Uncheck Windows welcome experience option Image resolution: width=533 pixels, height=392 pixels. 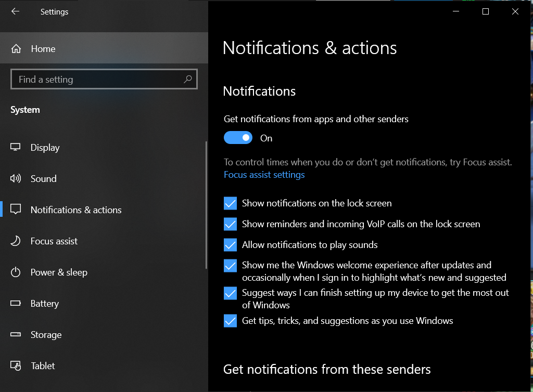(230, 266)
